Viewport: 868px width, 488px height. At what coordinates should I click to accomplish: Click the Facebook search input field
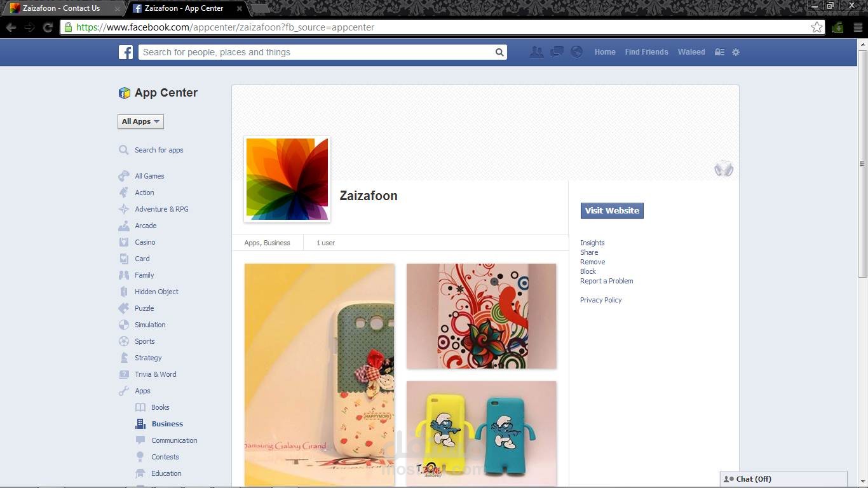pos(316,52)
